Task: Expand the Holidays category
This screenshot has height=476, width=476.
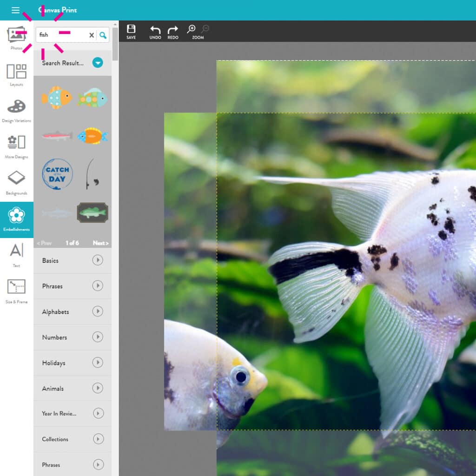Action: coord(97,363)
